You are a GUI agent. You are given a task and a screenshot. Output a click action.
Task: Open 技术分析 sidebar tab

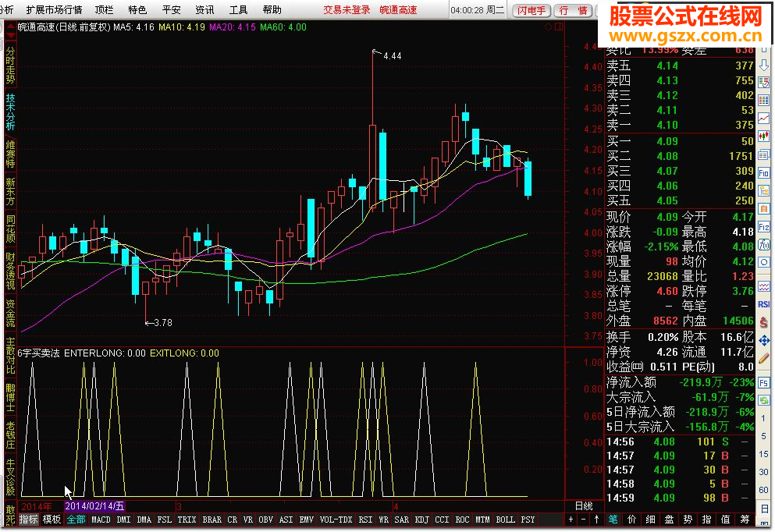click(10, 112)
